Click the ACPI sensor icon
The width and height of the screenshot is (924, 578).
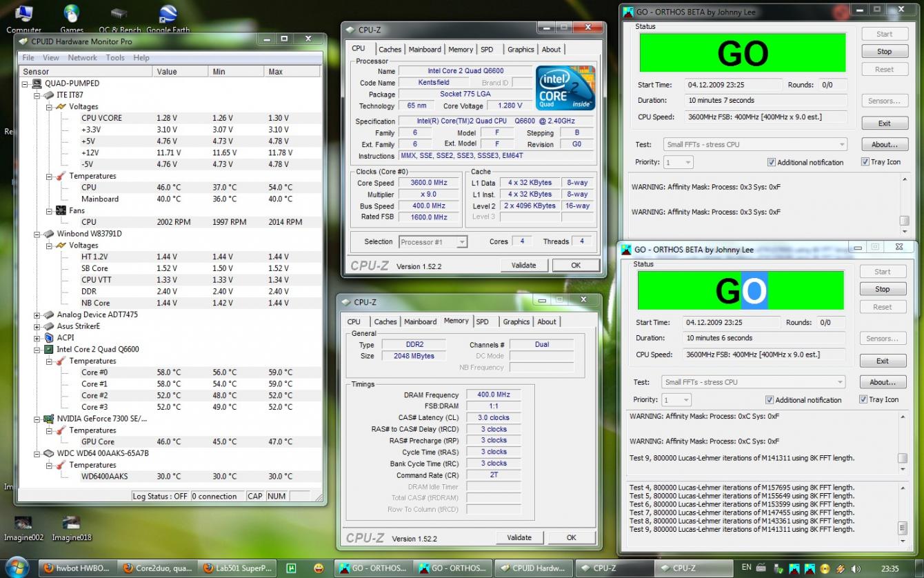(49, 338)
